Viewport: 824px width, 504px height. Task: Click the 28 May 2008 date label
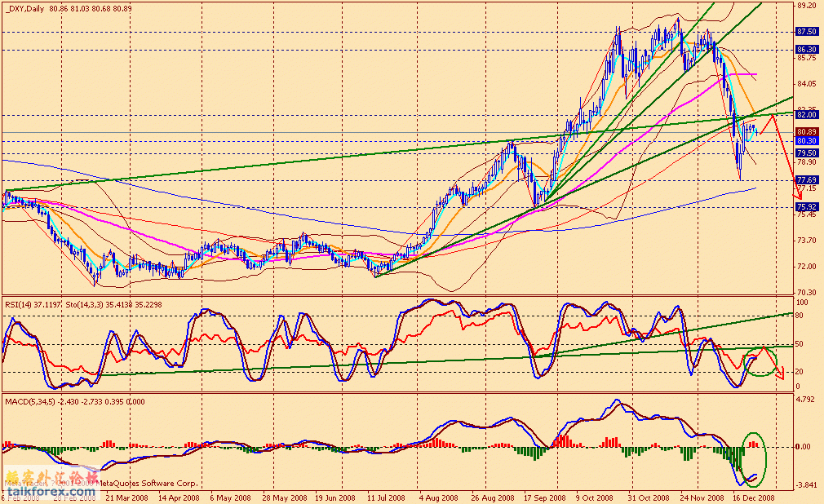pos(284,497)
